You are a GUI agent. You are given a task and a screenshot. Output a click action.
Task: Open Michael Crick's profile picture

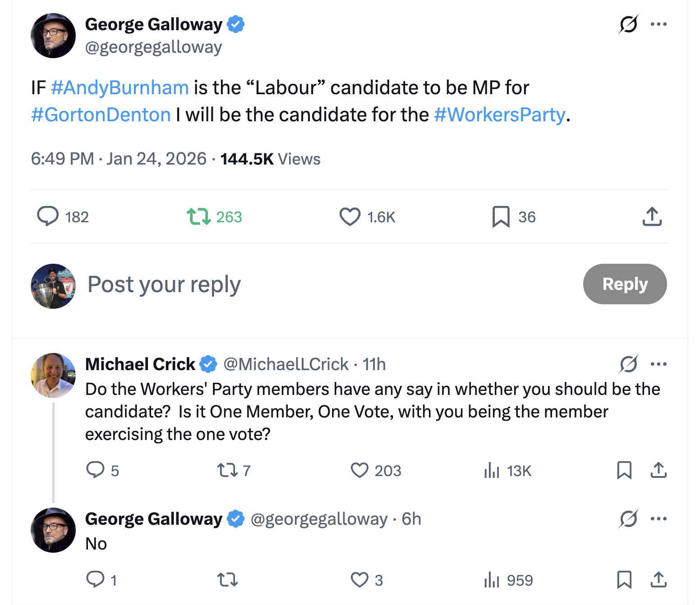[53, 376]
